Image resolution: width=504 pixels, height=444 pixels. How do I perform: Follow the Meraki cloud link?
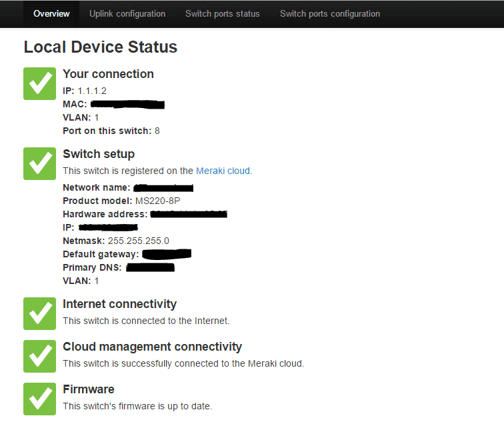tap(223, 171)
